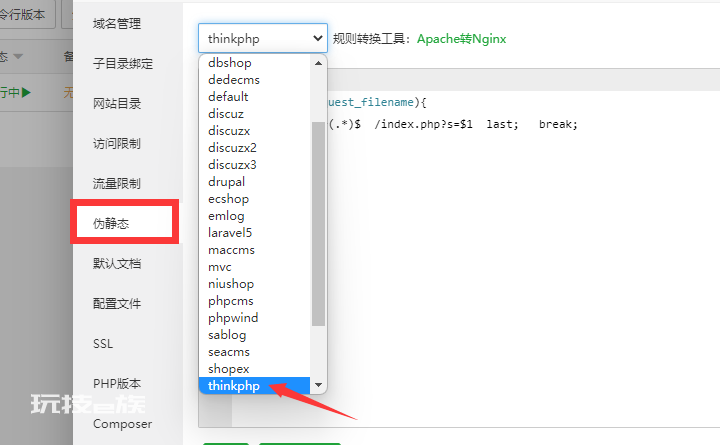Pick mvc from the list

coord(255,266)
